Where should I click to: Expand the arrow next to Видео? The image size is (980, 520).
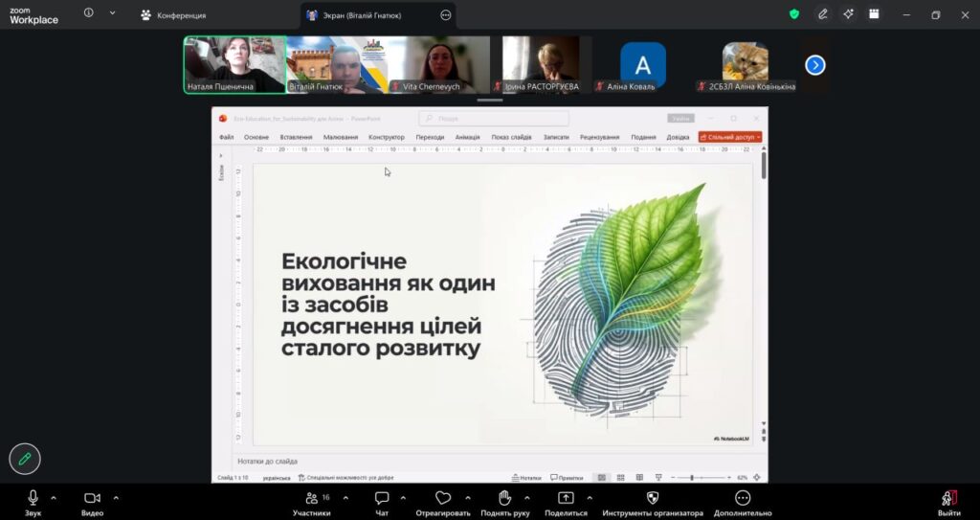(x=116, y=498)
